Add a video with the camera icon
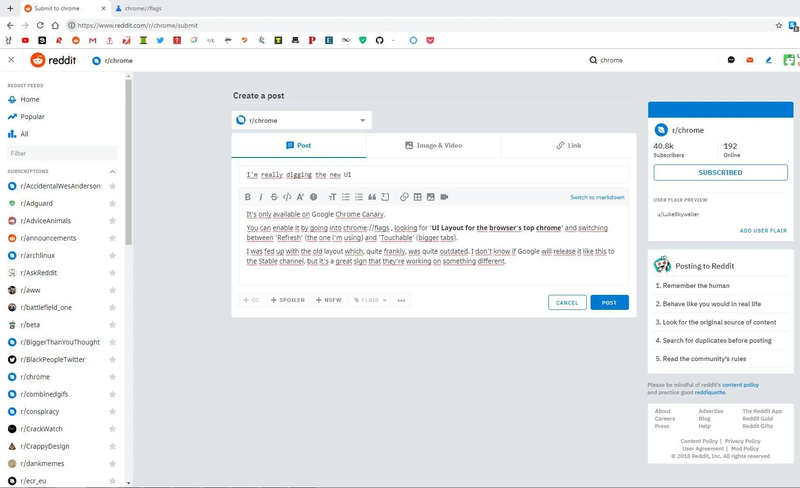This screenshot has height=488, width=800. click(444, 197)
